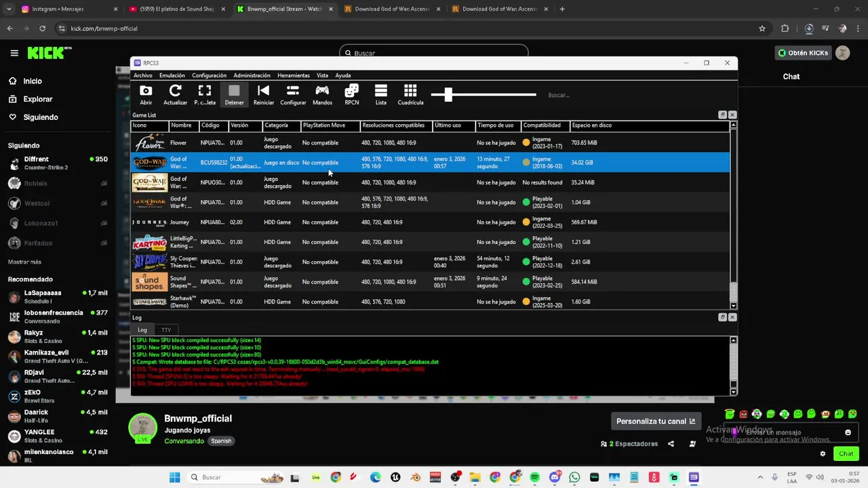Image resolution: width=868 pixels, height=488 pixels.
Task: Switch to Lista view icon
Action: 381,95
